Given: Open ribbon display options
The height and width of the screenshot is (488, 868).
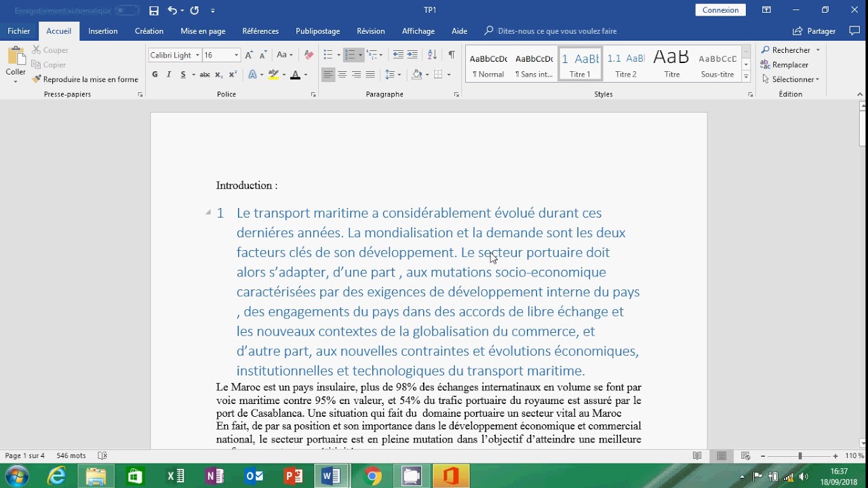Looking at the screenshot, I should (x=766, y=10).
